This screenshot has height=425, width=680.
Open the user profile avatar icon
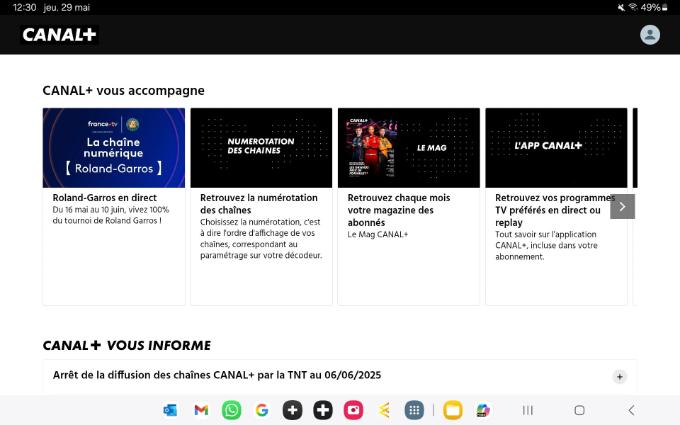coord(650,35)
